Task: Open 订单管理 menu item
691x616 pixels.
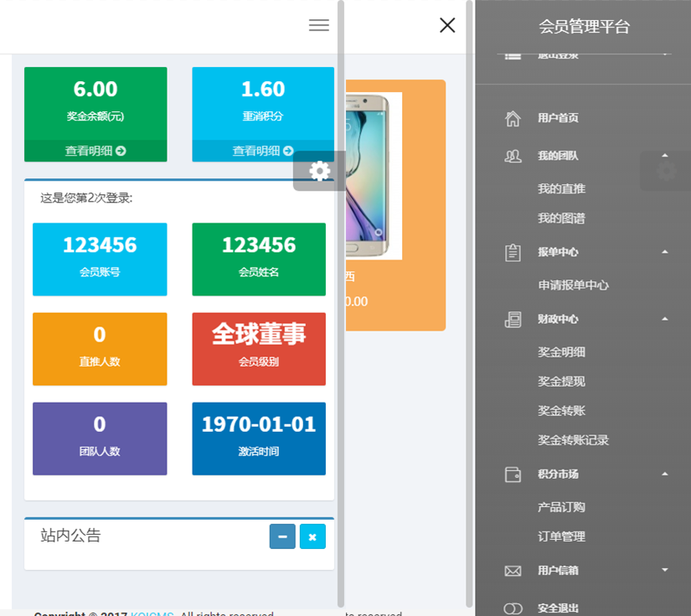Action: (x=561, y=536)
